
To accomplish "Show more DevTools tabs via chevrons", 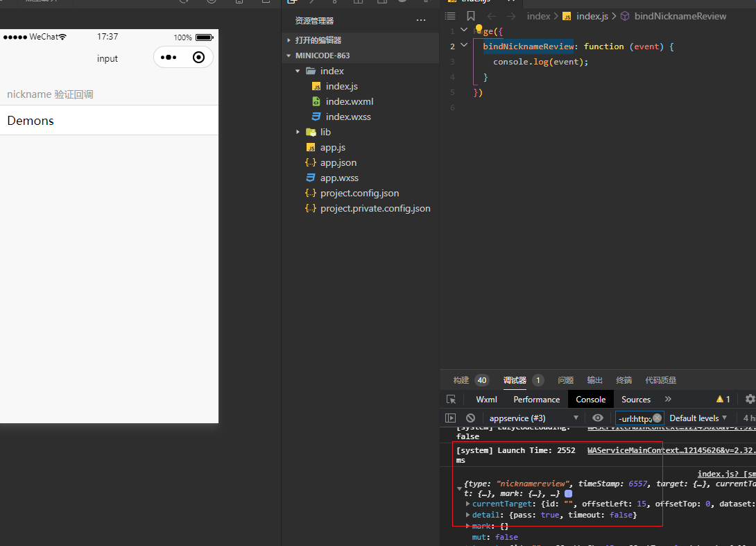I will tap(668, 399).
